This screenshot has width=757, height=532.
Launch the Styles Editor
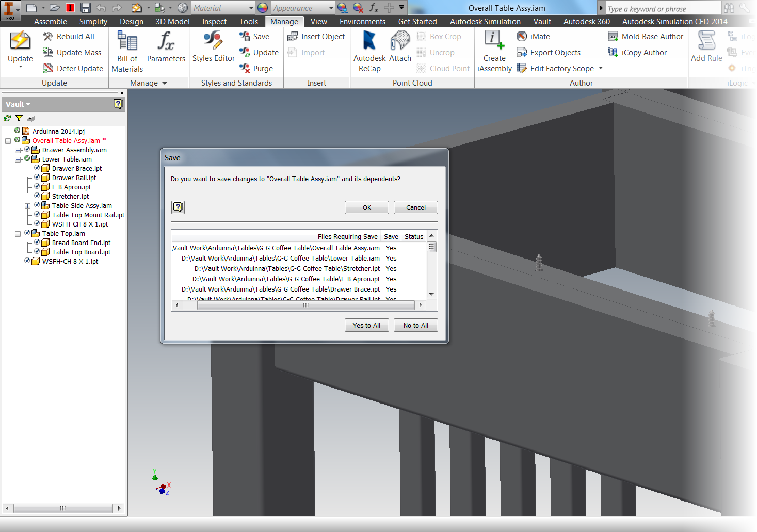[213, 45]
